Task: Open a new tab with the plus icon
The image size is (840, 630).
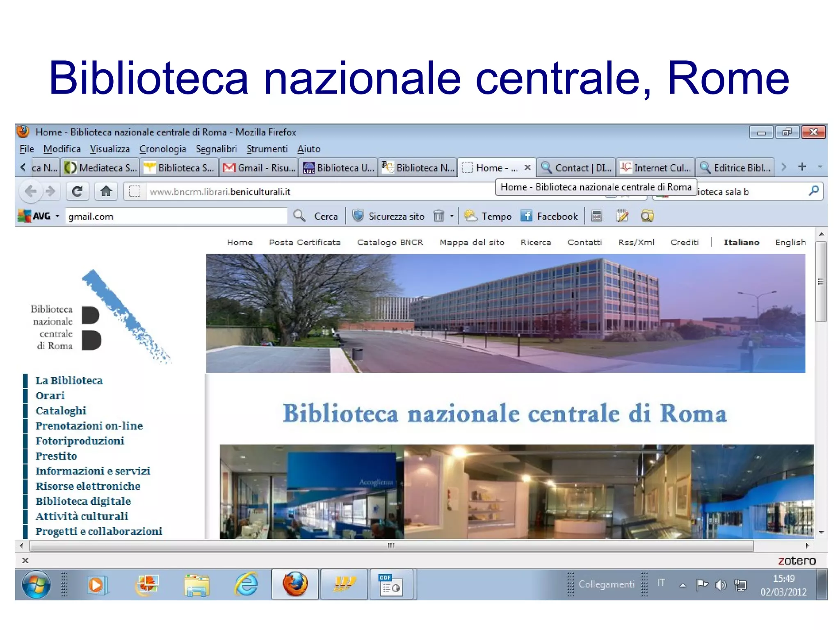Action: click(802, 167)
